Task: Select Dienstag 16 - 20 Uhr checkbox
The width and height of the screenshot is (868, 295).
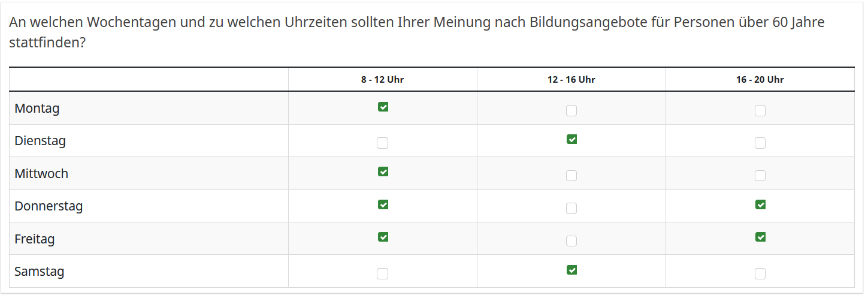Action: pos(760,143)
